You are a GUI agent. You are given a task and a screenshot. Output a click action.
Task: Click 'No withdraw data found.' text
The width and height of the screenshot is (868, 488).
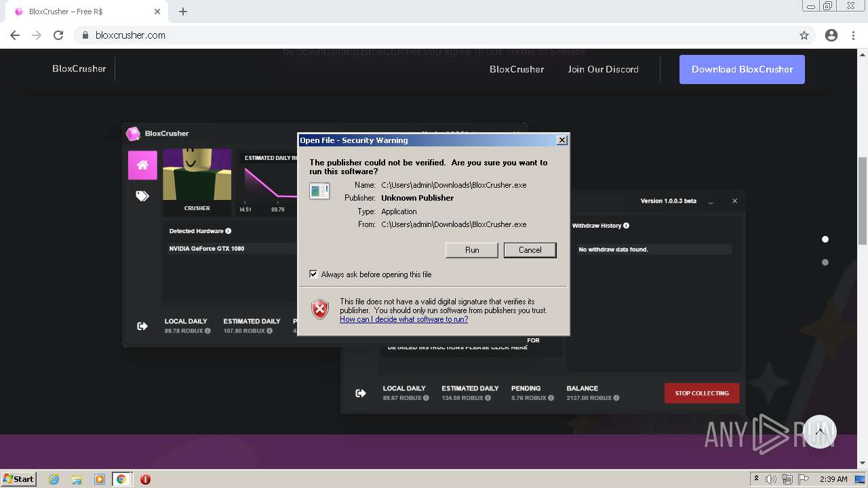point(613,249)
